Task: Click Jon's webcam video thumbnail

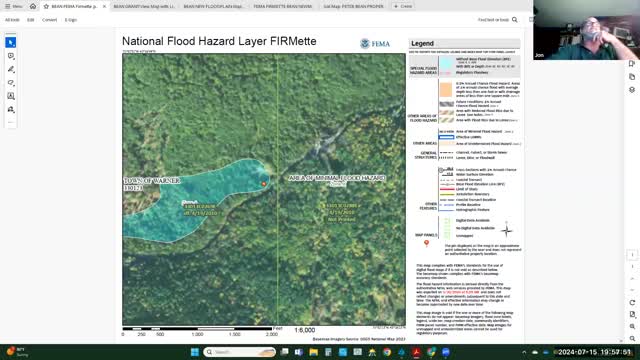Action: [586, 30]
